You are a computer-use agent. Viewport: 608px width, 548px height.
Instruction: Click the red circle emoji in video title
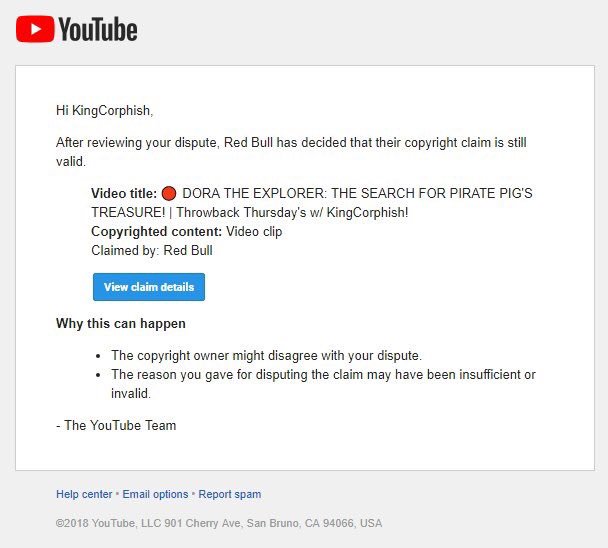coord(169,193)
